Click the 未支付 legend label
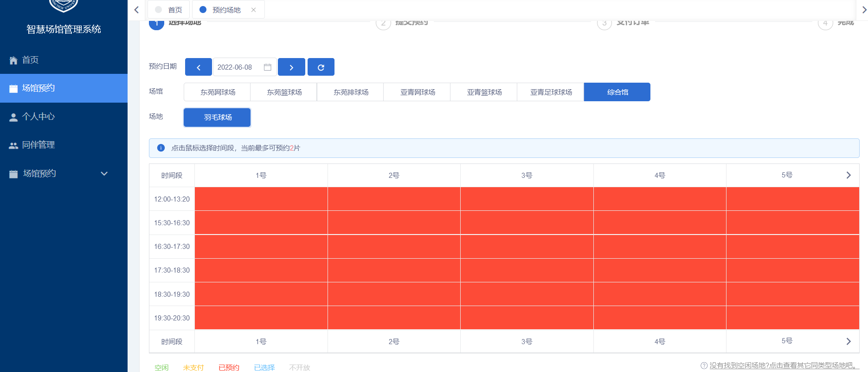This screenshot has width=868, height=372. click(x=193, y=367)
